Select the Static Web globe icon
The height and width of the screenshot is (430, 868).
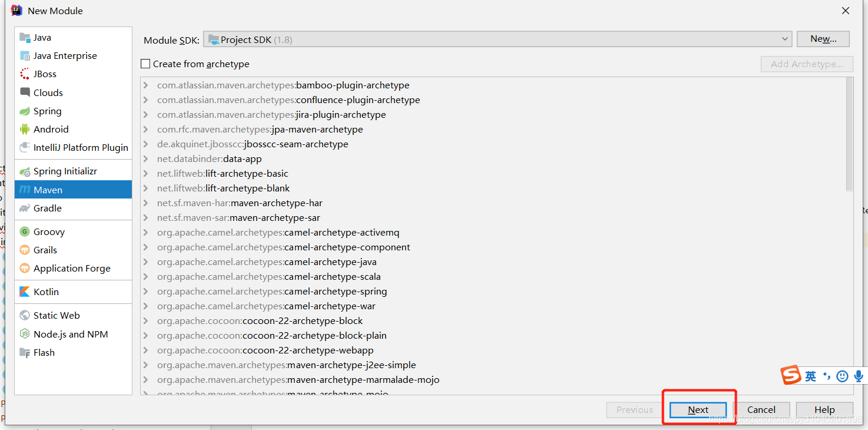click(25, 316)
